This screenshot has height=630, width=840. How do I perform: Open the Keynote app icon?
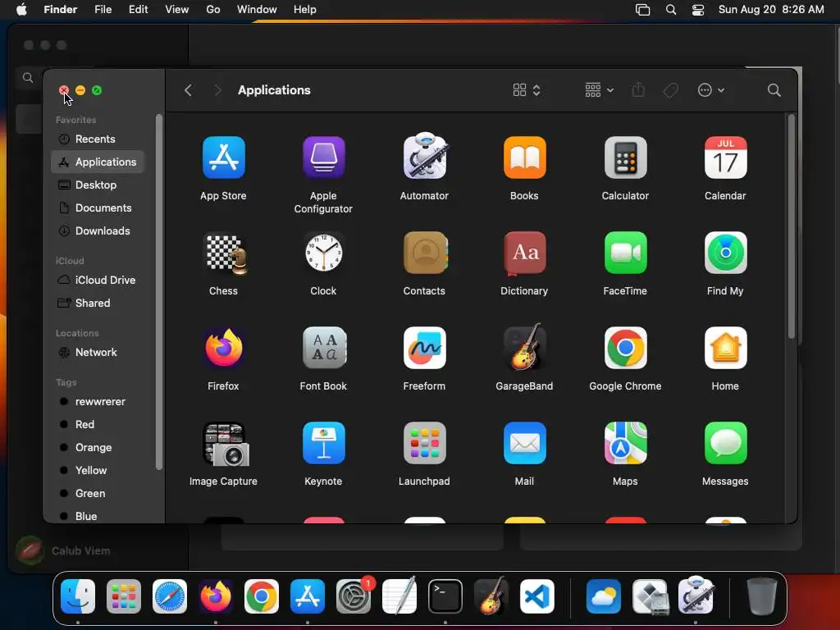click(323, 443)
